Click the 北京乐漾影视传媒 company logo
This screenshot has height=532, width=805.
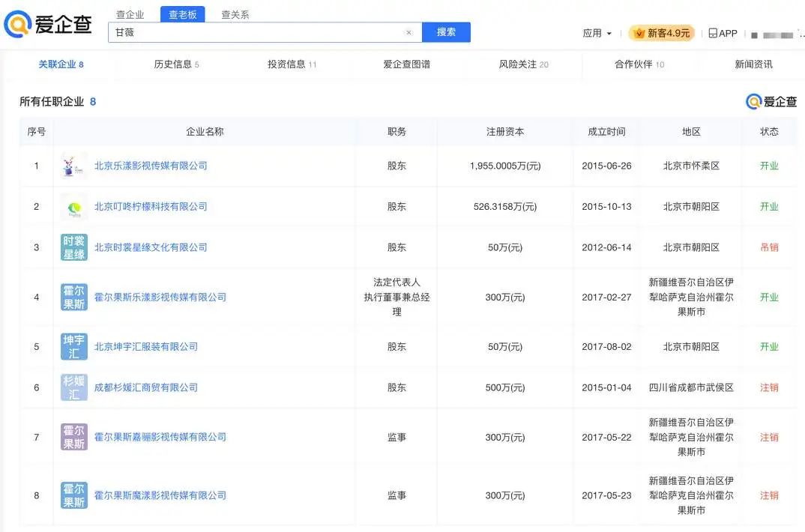[73, 166]
